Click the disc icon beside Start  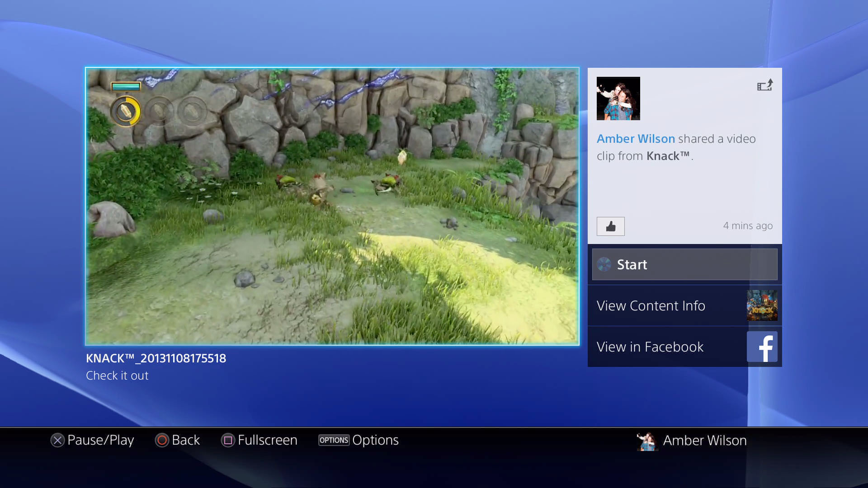(x=604, y=264)
